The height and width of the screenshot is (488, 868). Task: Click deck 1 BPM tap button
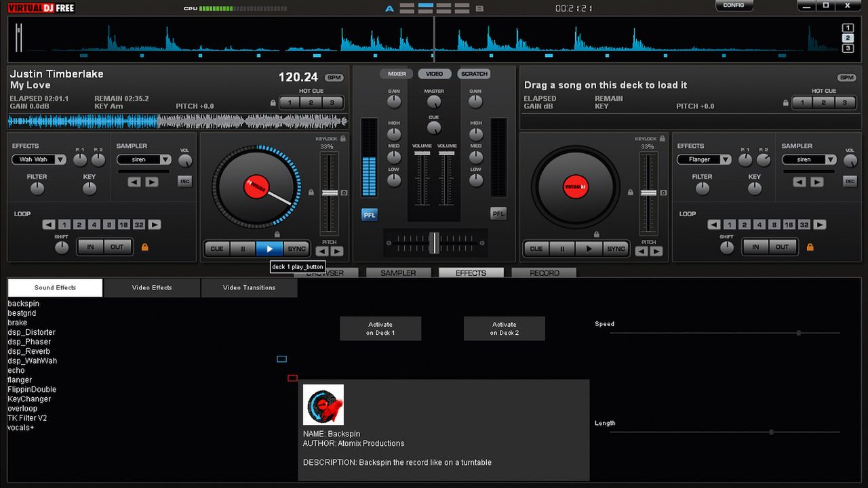[334, 78]
